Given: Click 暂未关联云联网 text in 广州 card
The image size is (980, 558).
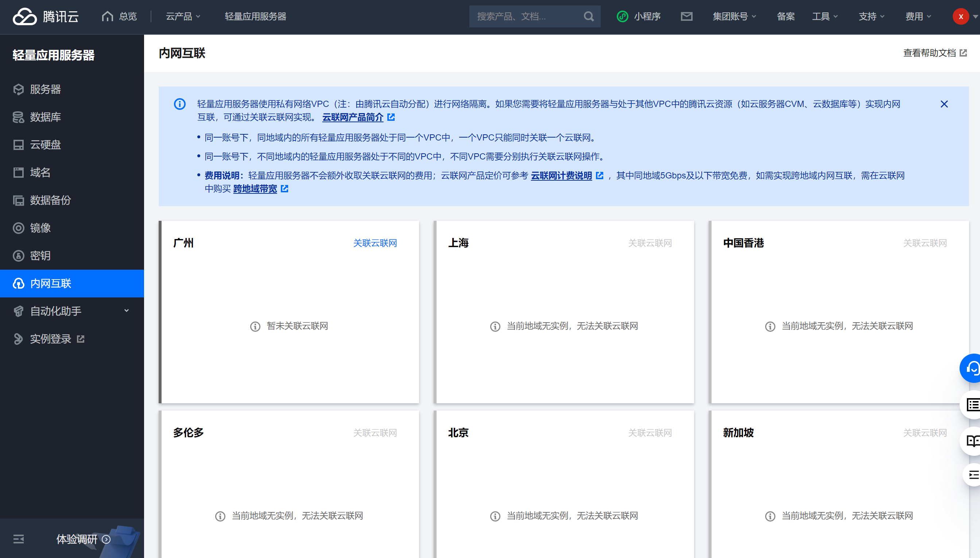Looking at the screenshot, I should (x=297, y=326).
